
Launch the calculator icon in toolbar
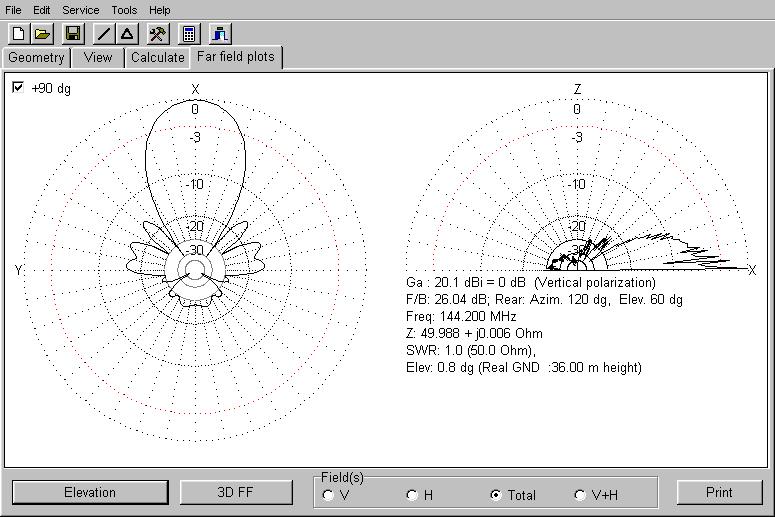189,34
